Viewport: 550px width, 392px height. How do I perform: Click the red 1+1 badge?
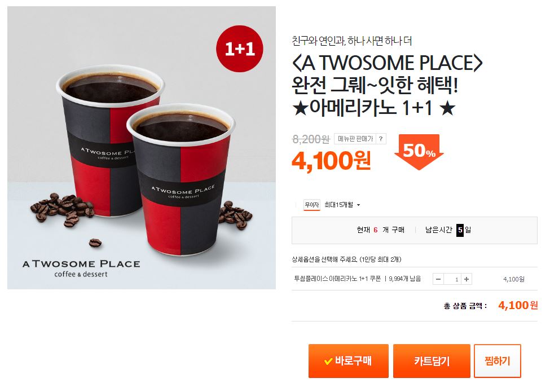point(240,49)
